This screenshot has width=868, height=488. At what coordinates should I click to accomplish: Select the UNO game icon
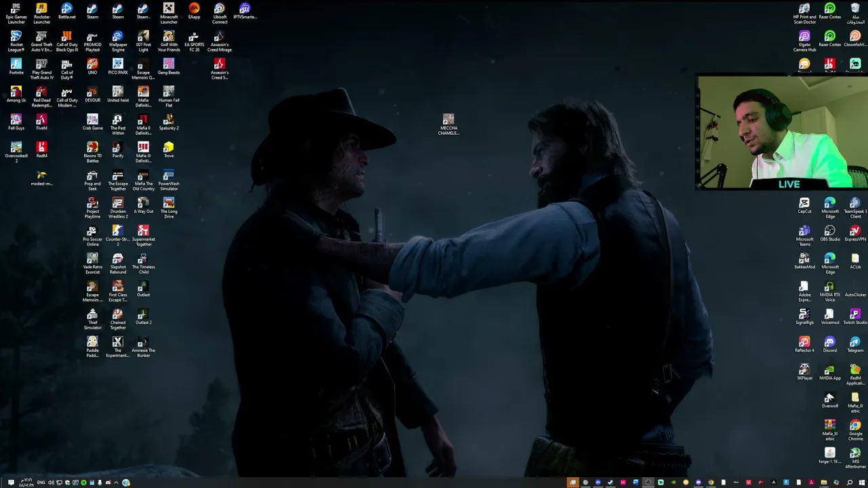click(x=92, y=66)
